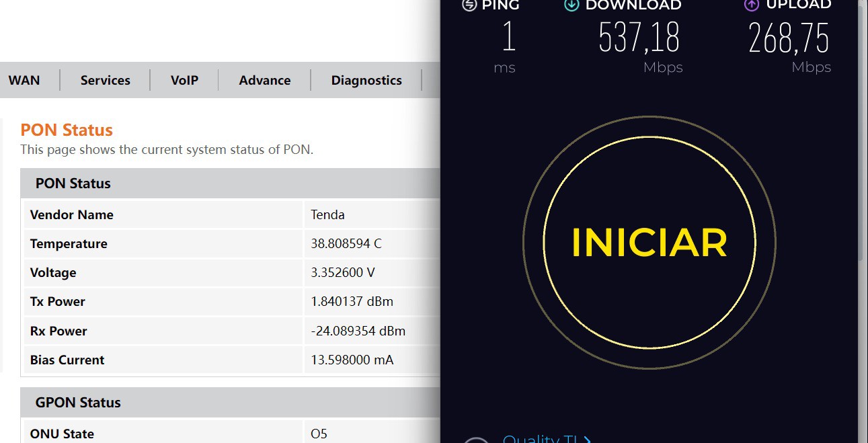Open the WAN tab
This screenshot has height=443, width=868.
(24, 80)
